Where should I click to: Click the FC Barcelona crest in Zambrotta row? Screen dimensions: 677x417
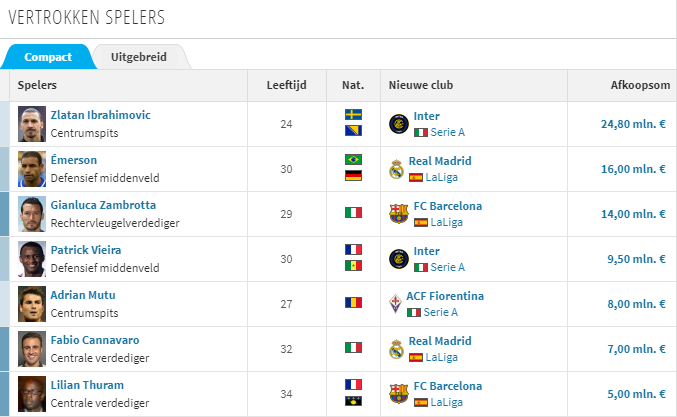pos(399,214)
